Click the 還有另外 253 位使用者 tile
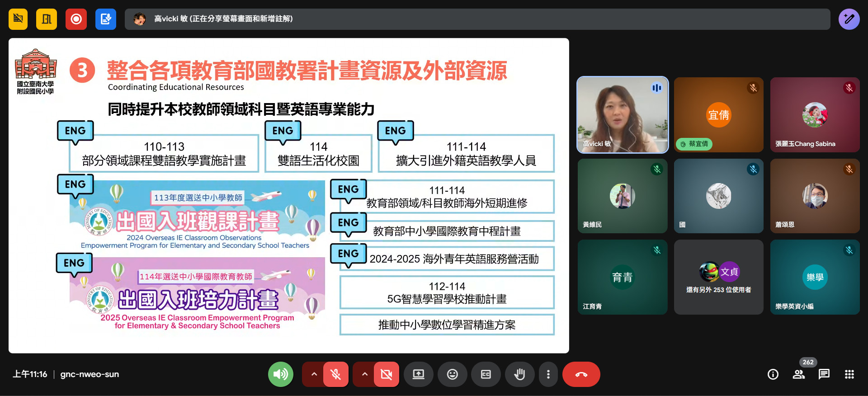The width and height of the screenshot is (868, 396). 718,277
